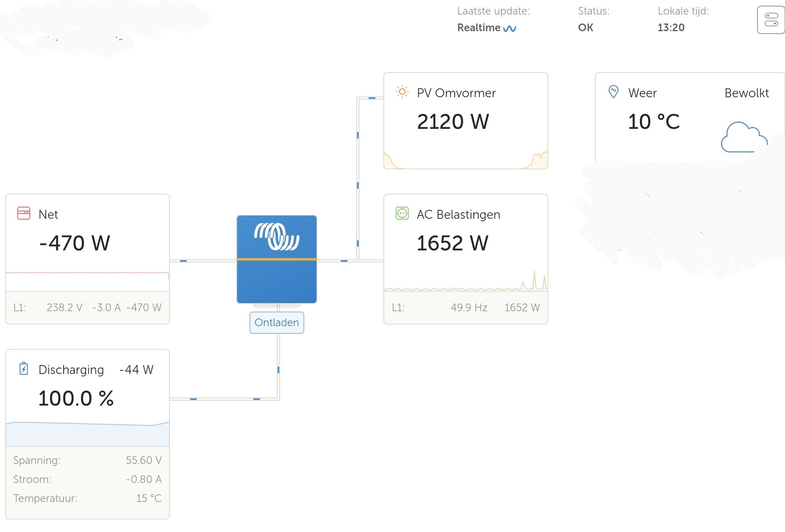785x532 pixels.
Task: Click the battery state blue graph
Action: [x=87, y=434]
